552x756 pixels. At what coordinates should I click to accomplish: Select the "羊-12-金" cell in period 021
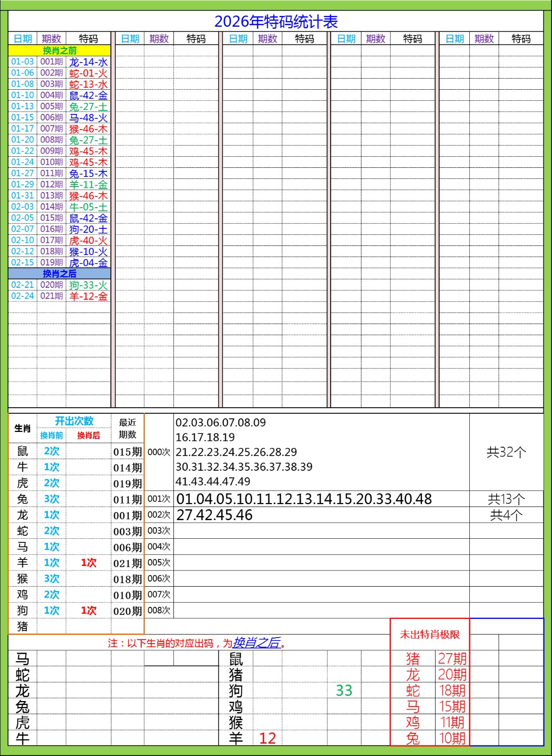point(88,296)
